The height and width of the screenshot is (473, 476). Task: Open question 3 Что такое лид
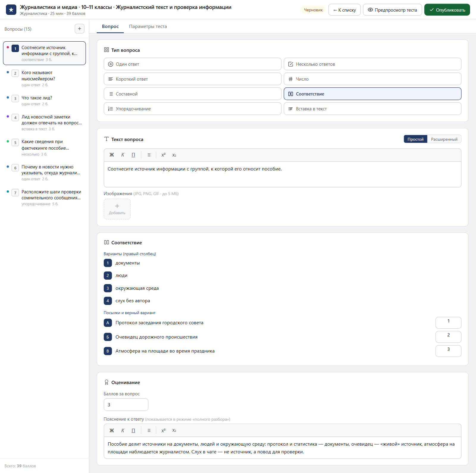44,101
